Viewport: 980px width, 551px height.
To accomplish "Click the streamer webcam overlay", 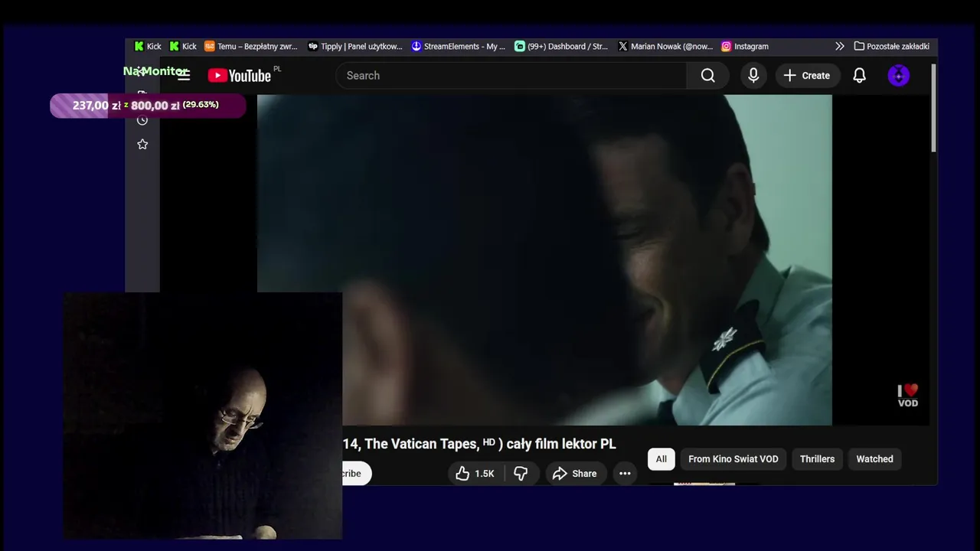I will coord(203,416).
